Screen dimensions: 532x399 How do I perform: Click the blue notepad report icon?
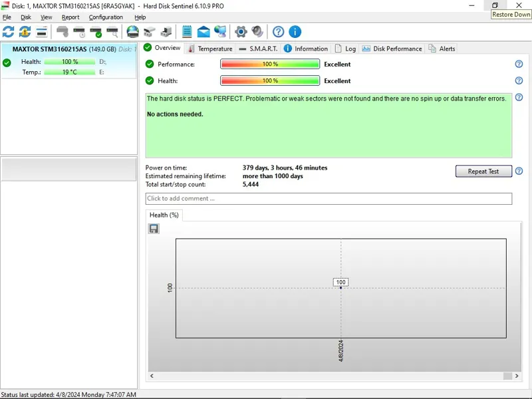(187, 32)
